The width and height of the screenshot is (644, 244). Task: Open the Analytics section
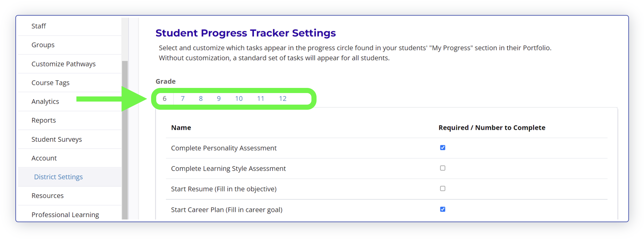[x=45, y=102]
